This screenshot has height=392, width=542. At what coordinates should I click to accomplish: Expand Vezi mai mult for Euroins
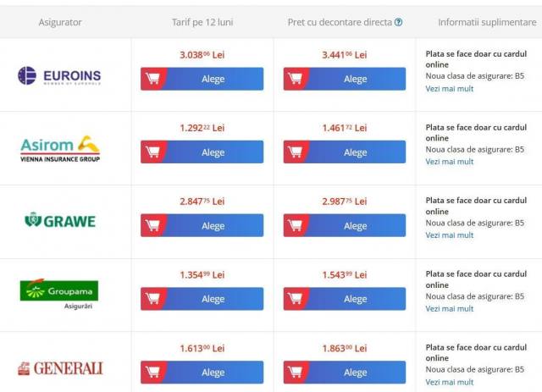pyautogui.click(x=449, y=88)
